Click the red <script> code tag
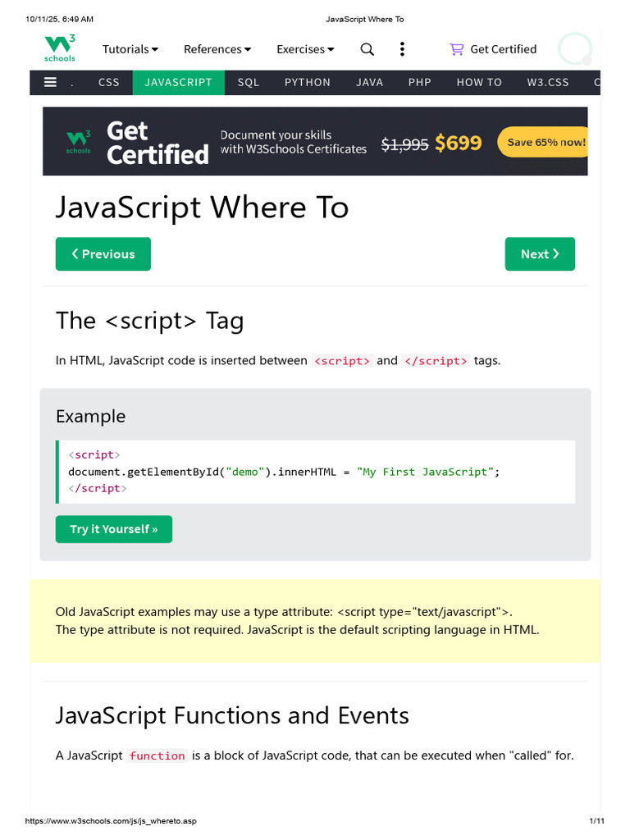This screenshot has height=840, width=630. click(x=342, y=361)
